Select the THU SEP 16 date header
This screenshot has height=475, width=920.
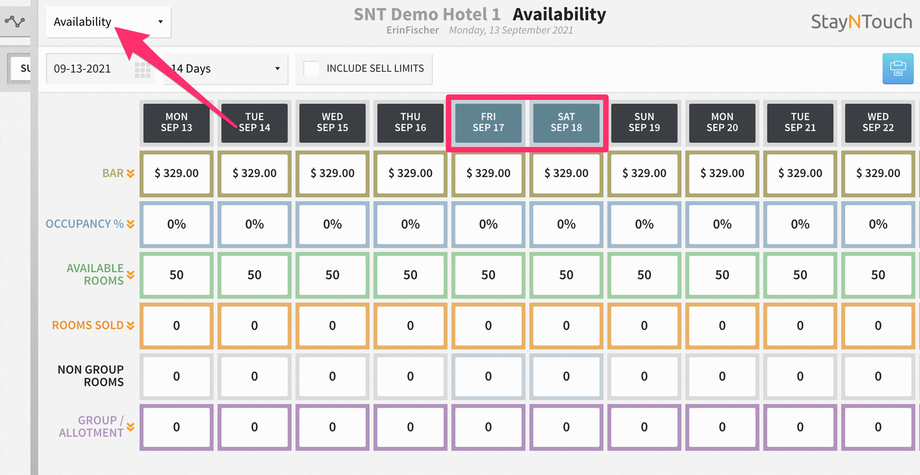[410, 123]
